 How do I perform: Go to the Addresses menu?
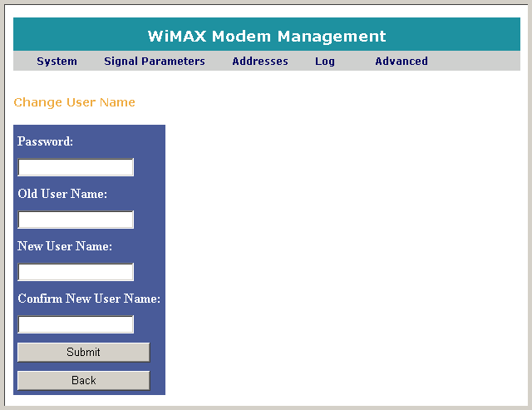259,61
